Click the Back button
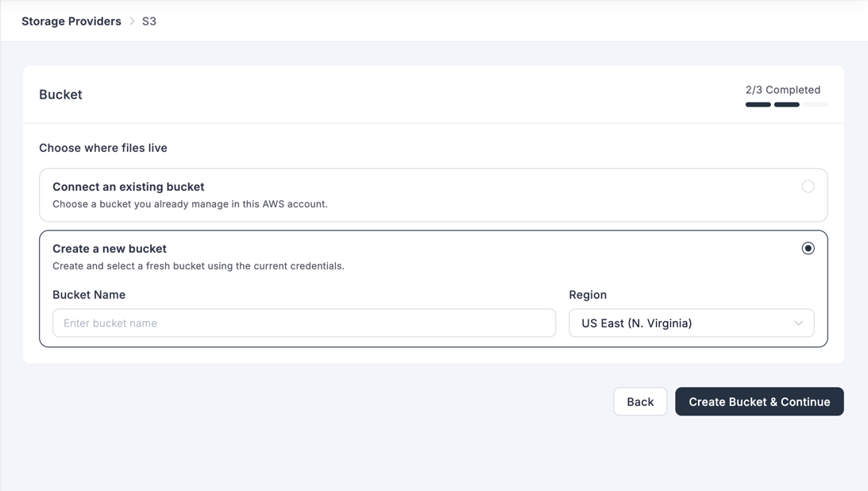 [x=640, y=401]
